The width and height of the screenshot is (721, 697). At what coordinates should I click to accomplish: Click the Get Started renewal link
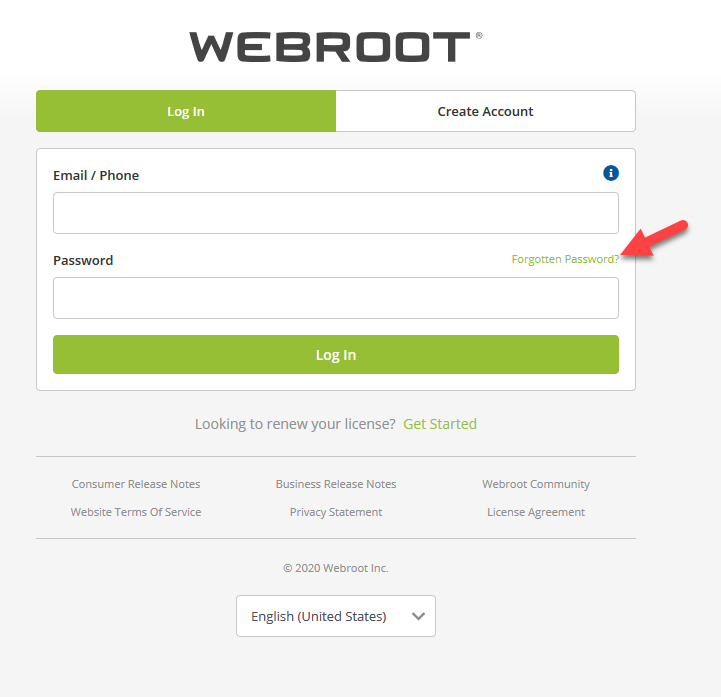(x=440, y=424)
